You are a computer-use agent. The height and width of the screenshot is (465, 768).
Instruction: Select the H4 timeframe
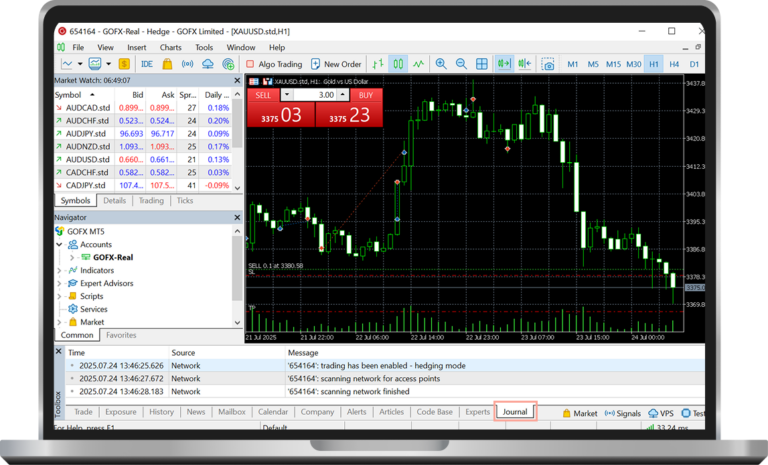[674, 64]
